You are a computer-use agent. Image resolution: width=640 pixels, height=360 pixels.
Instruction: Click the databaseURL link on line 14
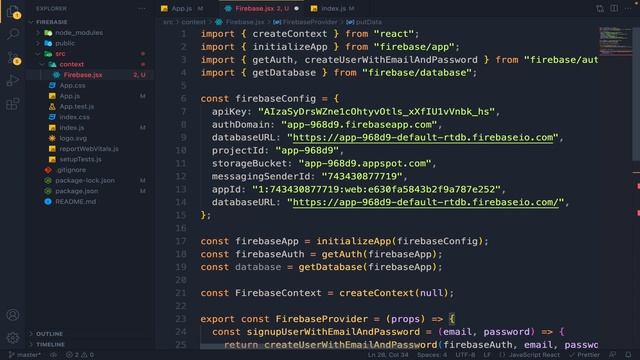(x=426, y=202)
